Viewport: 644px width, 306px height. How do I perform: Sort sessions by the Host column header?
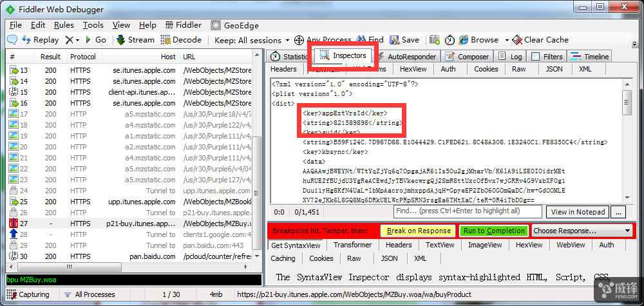141,57
